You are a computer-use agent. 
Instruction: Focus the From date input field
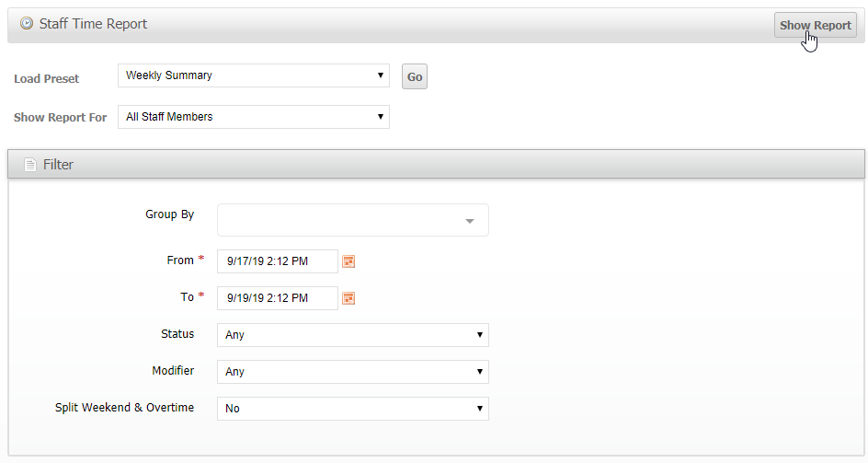(277, 261)
